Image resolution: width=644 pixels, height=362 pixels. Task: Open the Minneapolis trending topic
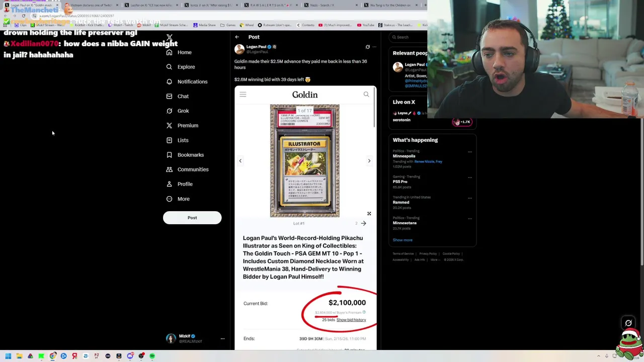(x=404, y=156)
